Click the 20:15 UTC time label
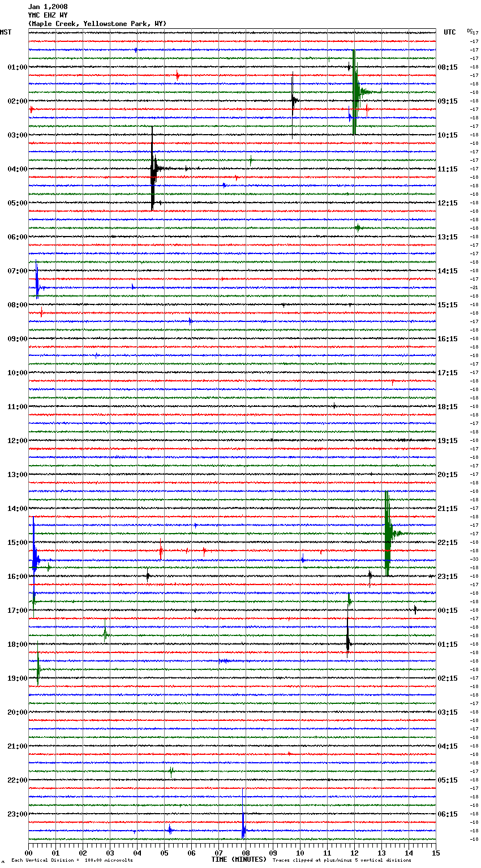 (x=448, y=475)
